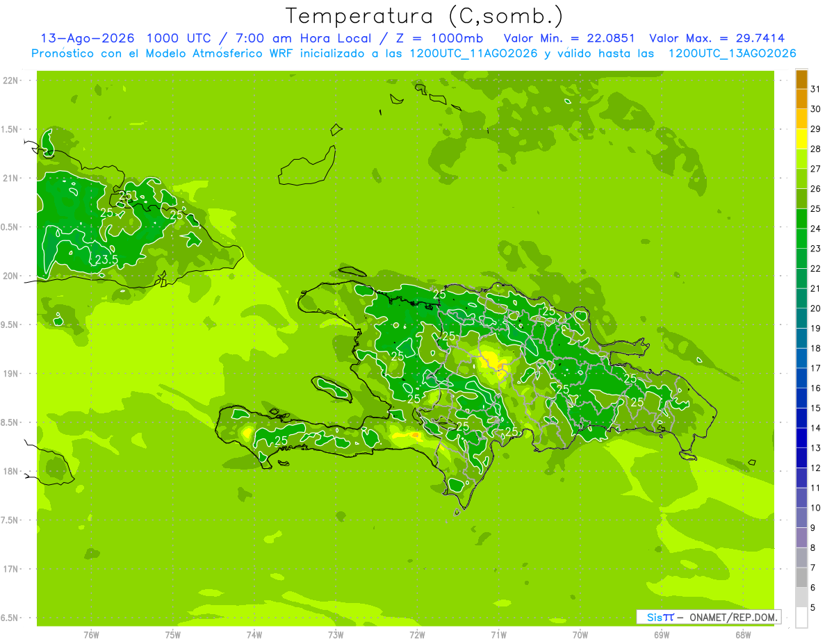Click the 20N latitude label

pos(12,276)
